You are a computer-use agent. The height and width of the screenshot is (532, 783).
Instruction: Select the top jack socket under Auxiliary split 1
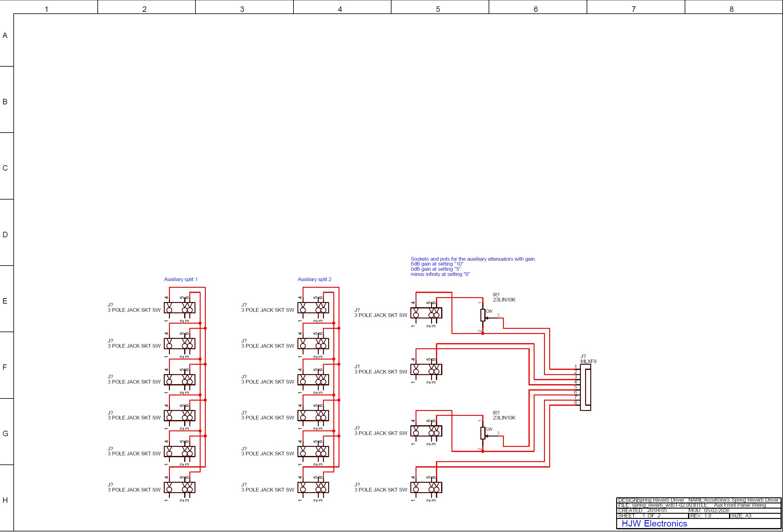[x=179, y=308]
